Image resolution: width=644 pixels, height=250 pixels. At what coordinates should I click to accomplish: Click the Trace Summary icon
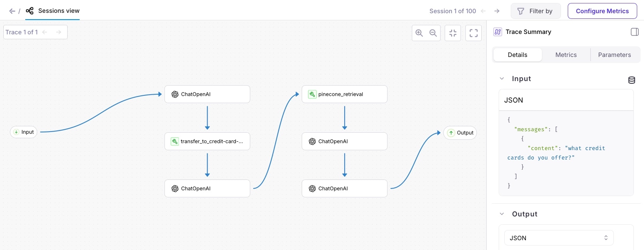click(498, 32)
